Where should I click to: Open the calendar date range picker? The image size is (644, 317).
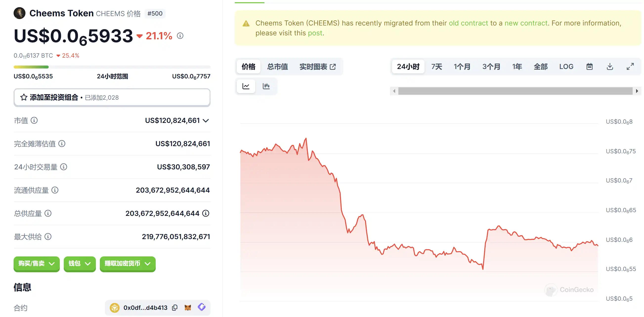click(x=589, y=67)
